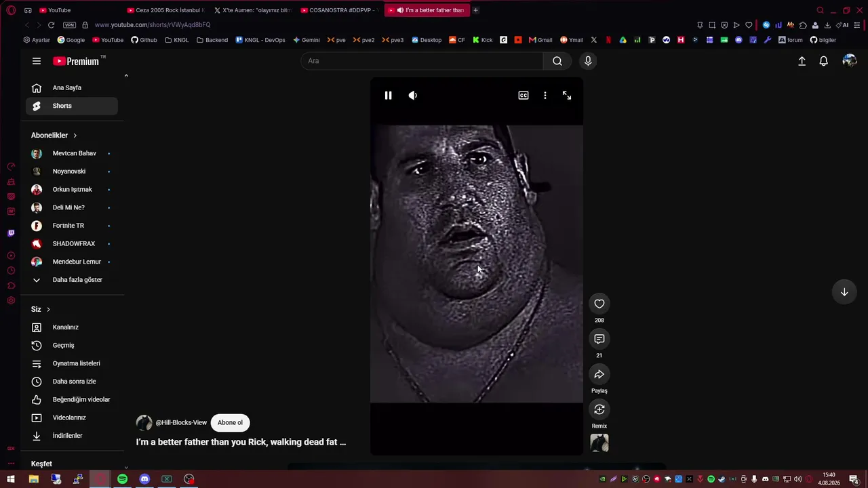Open Oynatma listeleri
The image size is (868, 488).
(x=72, y=363)
